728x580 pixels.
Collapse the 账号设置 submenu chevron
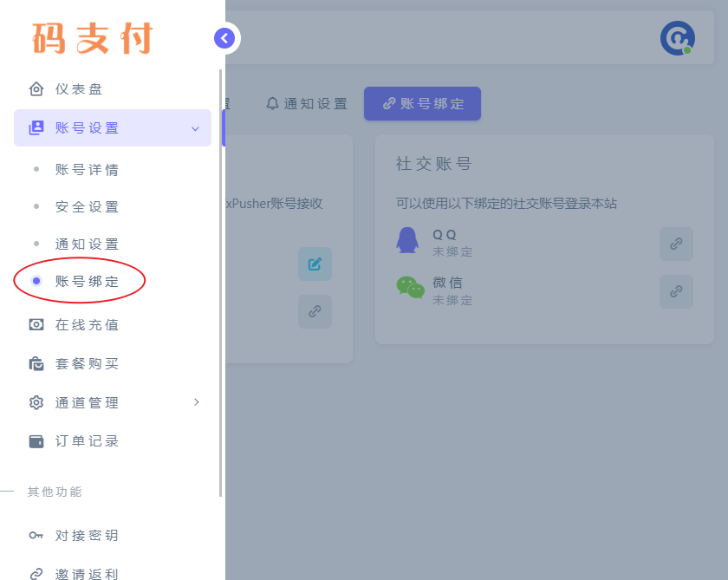point(196,127)
